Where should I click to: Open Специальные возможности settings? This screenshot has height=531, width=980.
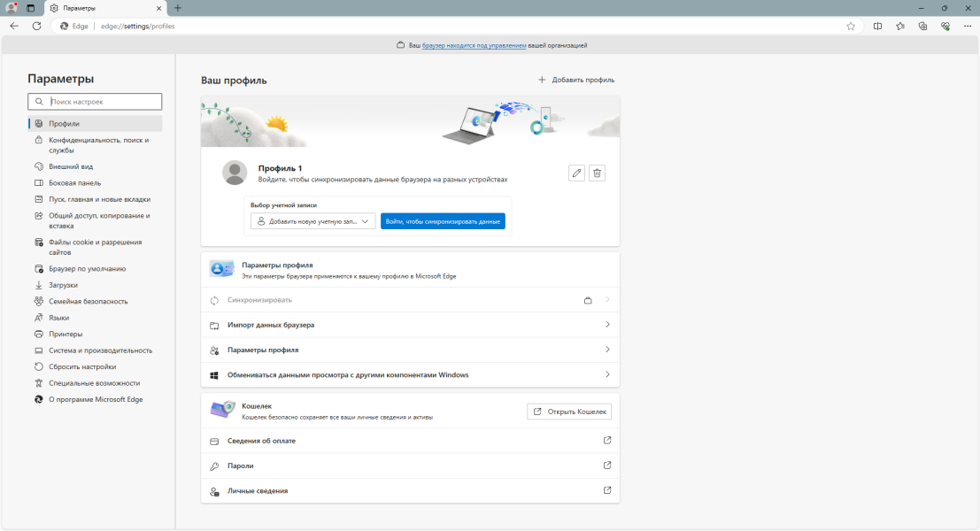pos(95,383)
